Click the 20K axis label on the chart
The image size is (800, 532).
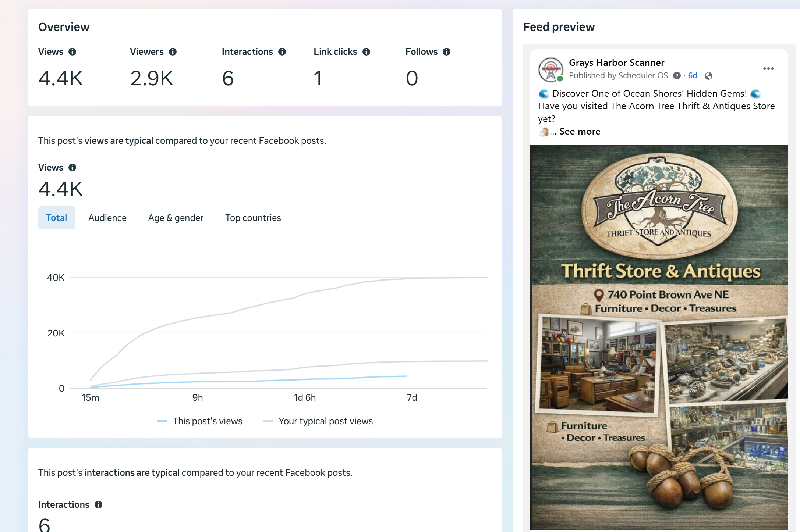point(56,333)
